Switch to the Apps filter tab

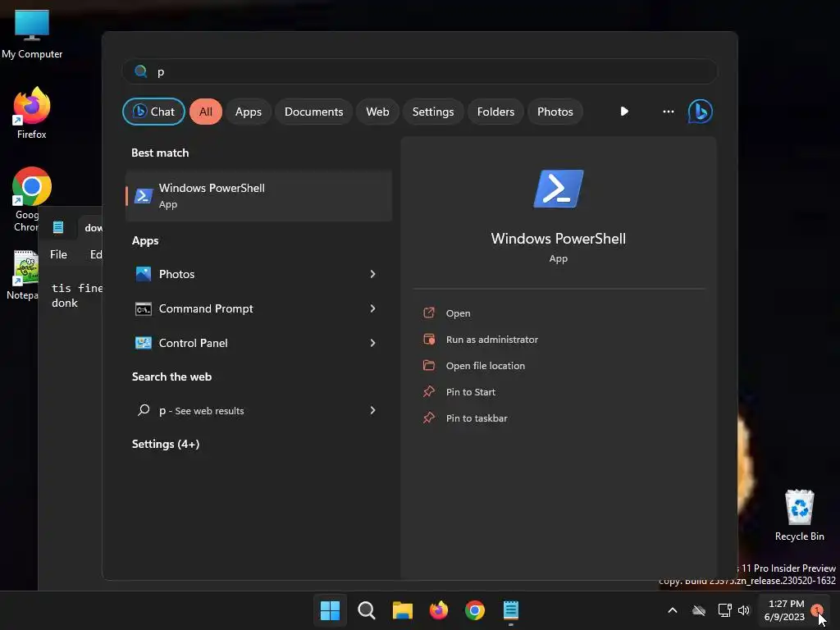(248, 112)
